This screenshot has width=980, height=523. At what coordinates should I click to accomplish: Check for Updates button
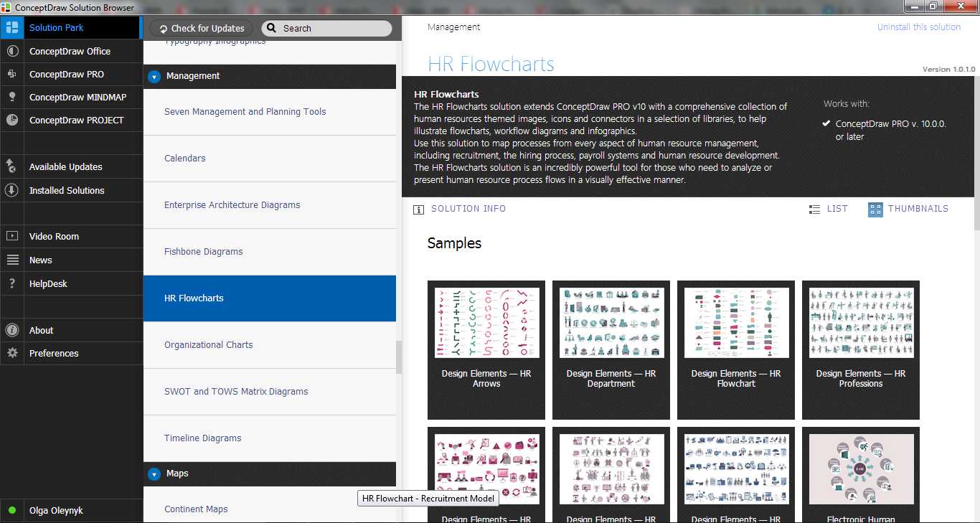click(x=202, y=28)
